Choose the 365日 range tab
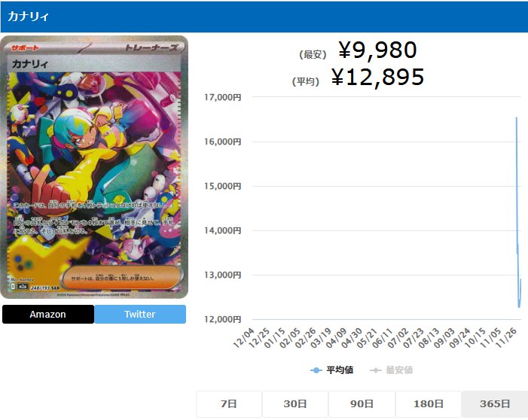Viewport: 528px width, 420px height. 495,404
